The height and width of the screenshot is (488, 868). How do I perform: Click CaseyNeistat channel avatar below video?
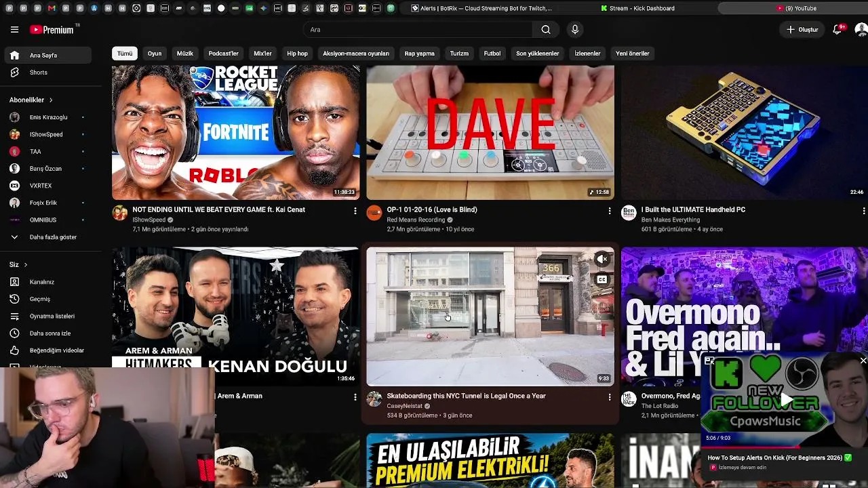coord(374,399)
